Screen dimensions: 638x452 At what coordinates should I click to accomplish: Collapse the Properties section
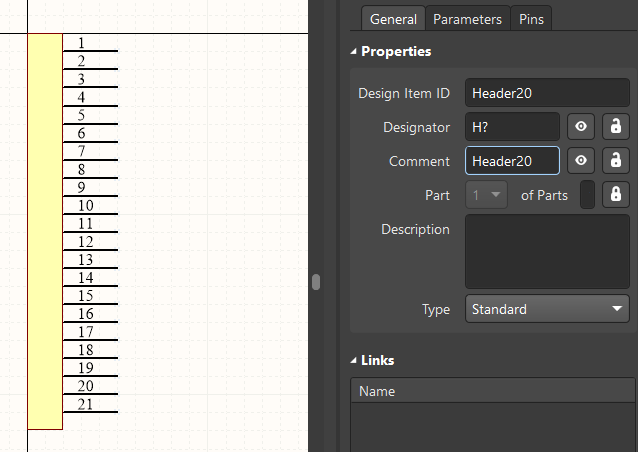click(x=354, y=51)
